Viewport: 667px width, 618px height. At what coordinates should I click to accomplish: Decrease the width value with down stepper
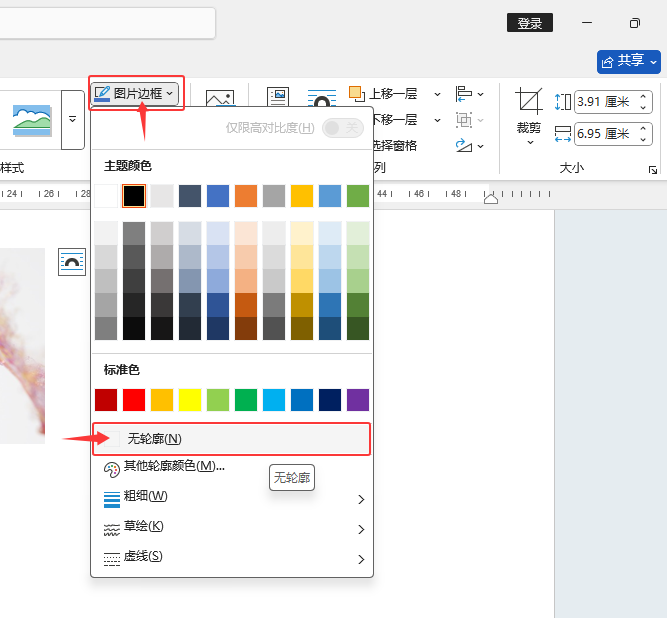click(x=643, y=140)
